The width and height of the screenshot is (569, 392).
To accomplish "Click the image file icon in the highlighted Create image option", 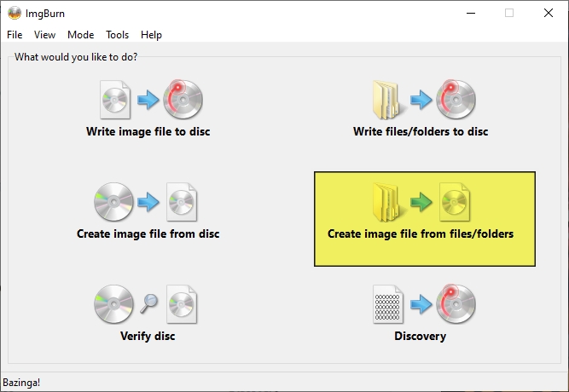I will coord(455,202).
